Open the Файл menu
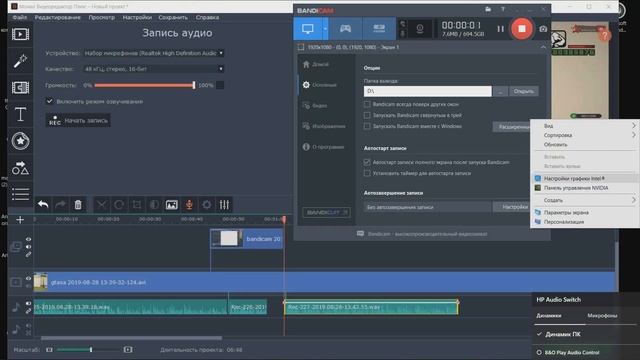This screenshot has height=360, width=640. pos(20,18)
